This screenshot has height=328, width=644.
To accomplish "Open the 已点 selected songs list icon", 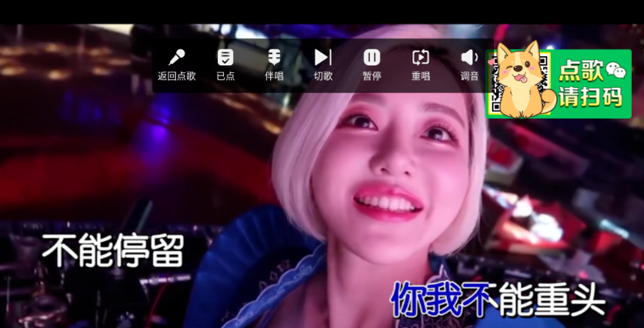I will click(x=225, y=58).
